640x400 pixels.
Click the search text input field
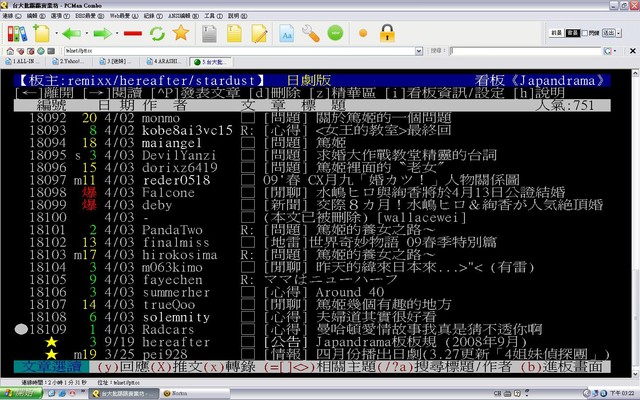tap(526, 51)
